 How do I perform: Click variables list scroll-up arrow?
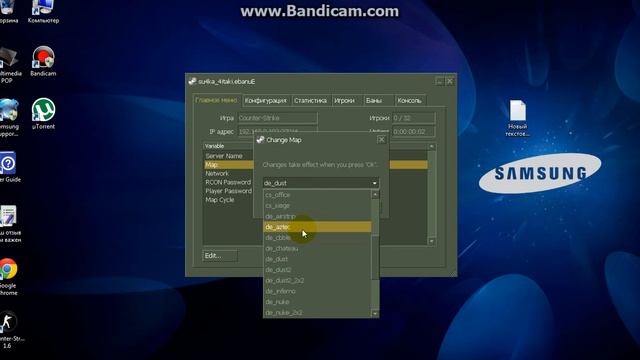tap(432, 146)
